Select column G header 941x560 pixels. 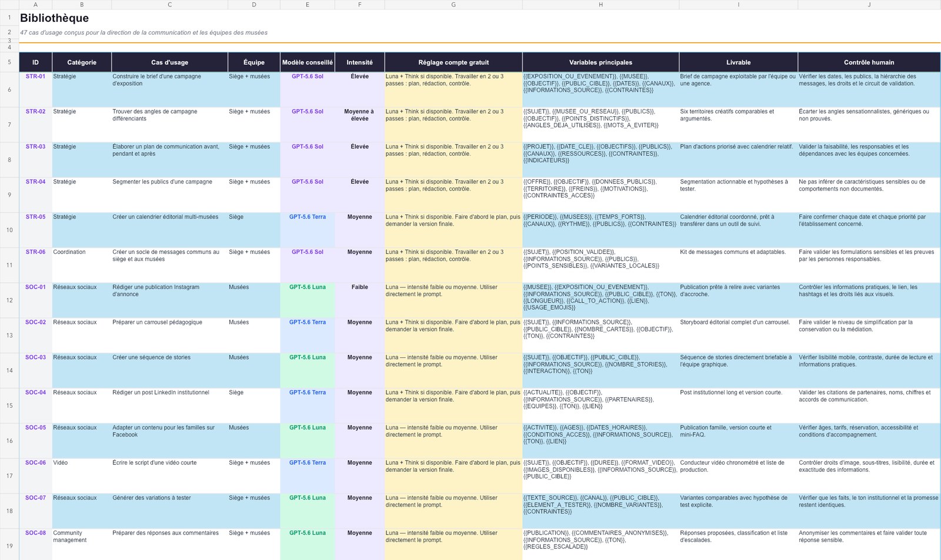pyautogui.click(x=453, y=5)
